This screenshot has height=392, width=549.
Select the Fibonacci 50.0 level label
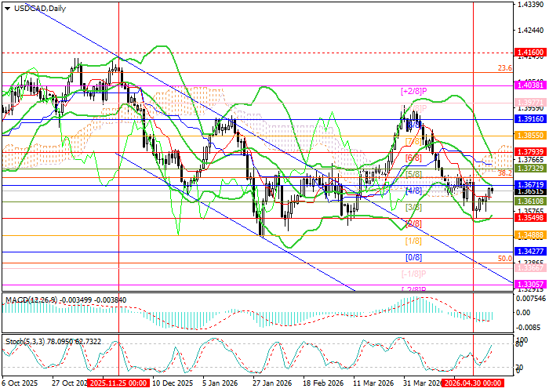pos(505,259)
